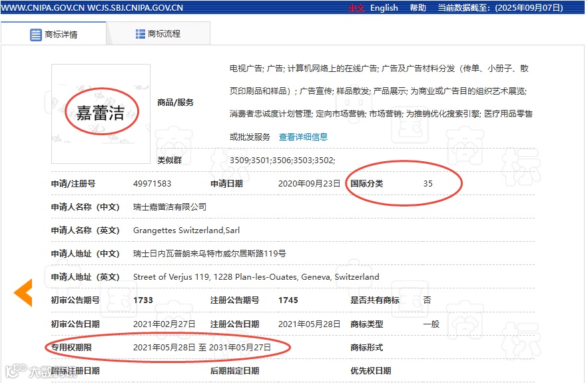
Task: Click the WWW.CNIPA.GOV.CN header text
Action: [43, 8]
